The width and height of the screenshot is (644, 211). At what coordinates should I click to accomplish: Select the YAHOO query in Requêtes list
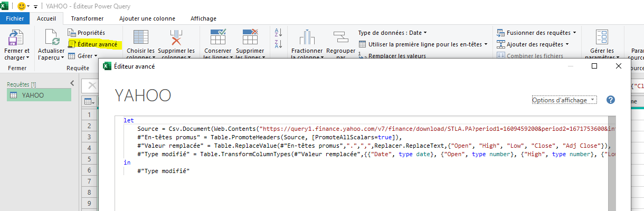coord(39,95)
